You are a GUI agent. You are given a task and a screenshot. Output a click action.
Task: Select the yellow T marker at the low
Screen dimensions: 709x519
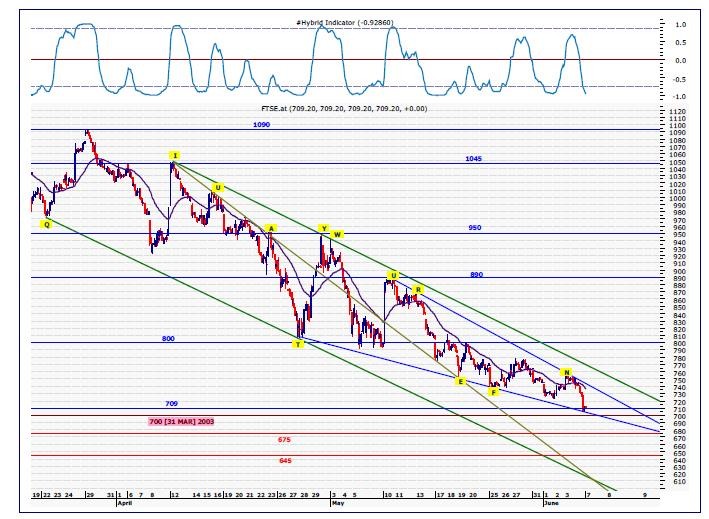(297, 344)
